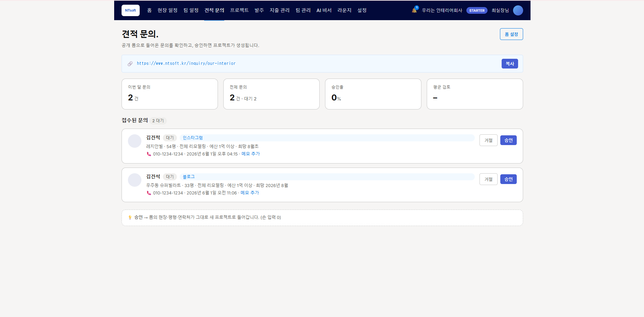The height and width of the screenshot is (317, 644).
Task: Click the STARTER plan badge
Action: pos(477,10)
